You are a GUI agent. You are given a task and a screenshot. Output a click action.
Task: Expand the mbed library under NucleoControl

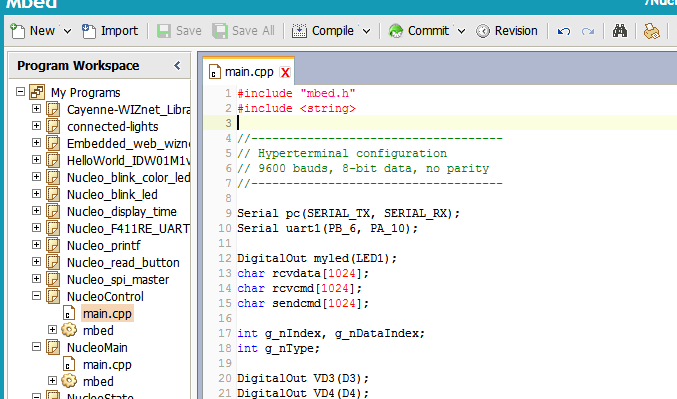click(52, 330)
